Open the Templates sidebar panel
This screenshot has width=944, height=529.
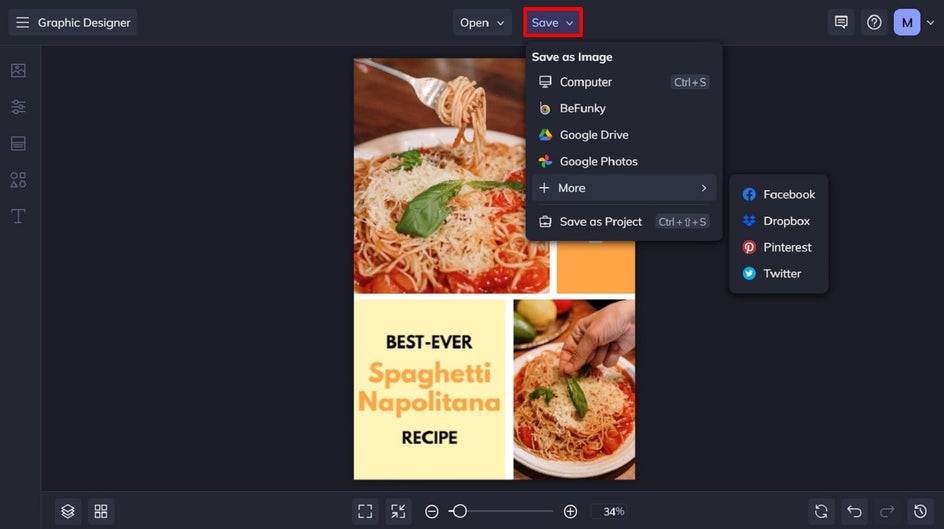[x=18, y=143]
